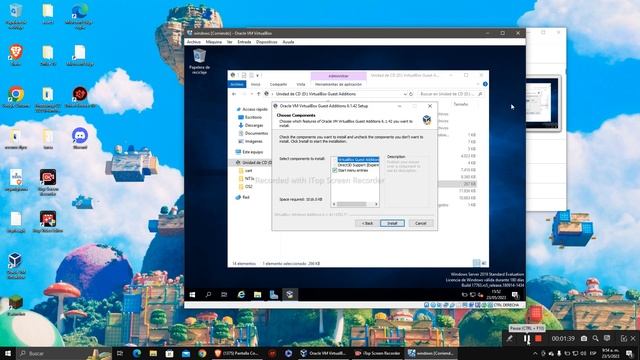Click the iTop recorder screenshot camera icon

click(584, 338)
